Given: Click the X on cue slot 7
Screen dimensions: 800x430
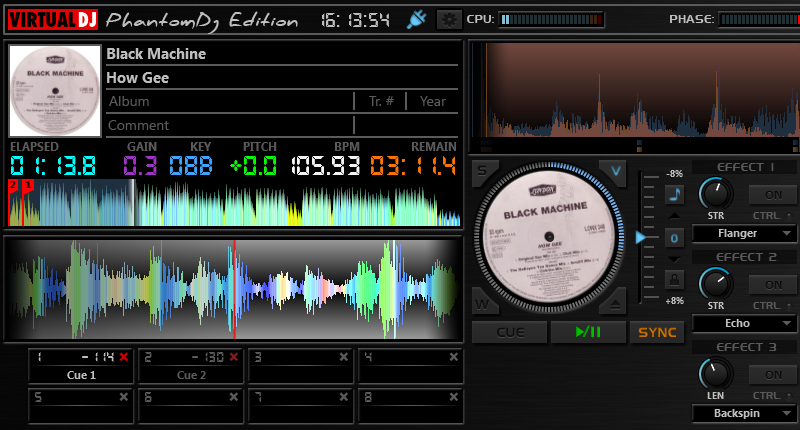Looking at the screenshot, I should pyautogui.click(x=344, y=397).
